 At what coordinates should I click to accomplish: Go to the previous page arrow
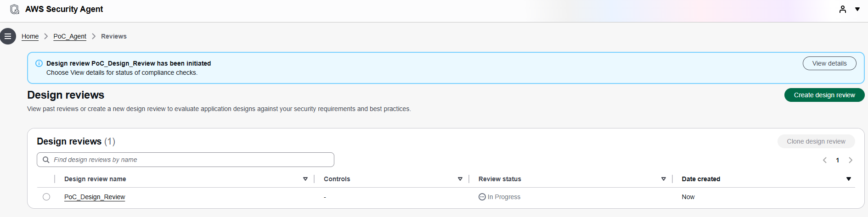[825, 160]
